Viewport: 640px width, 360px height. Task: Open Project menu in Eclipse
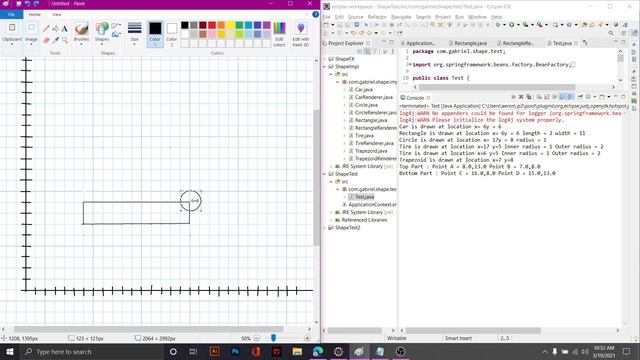click(x=443, y=17)
